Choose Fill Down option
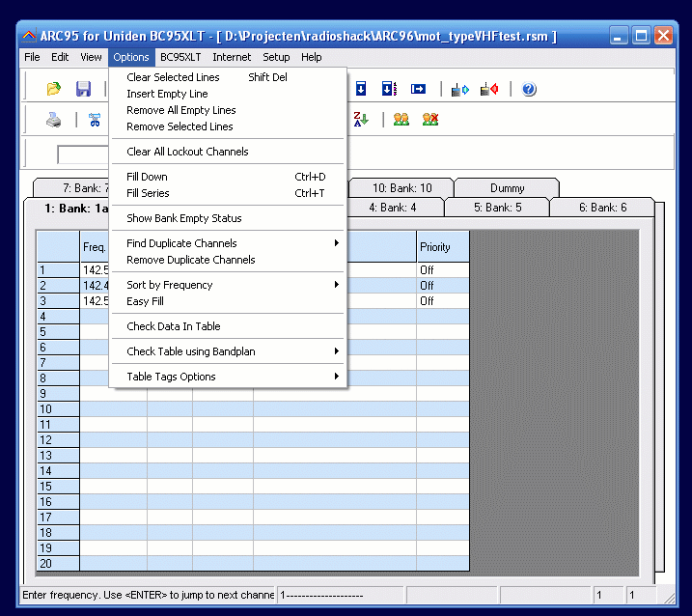The image size is (692, 616). 228,177
